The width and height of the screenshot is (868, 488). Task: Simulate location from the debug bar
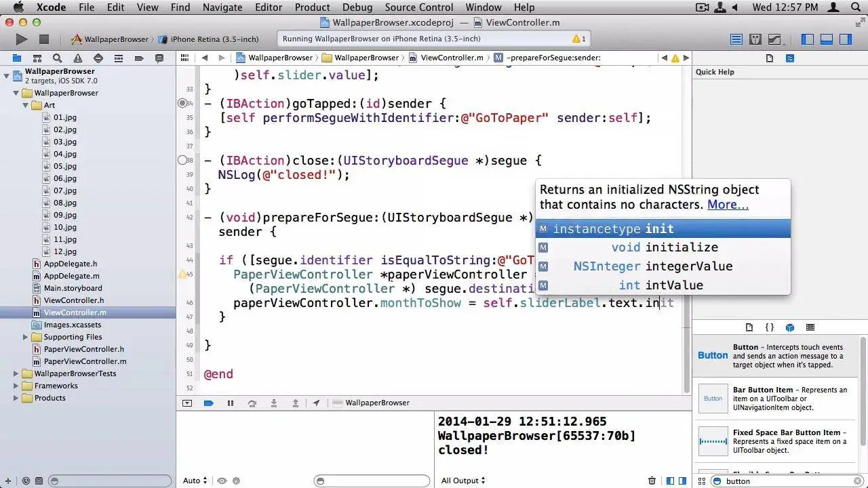(317, 403)
